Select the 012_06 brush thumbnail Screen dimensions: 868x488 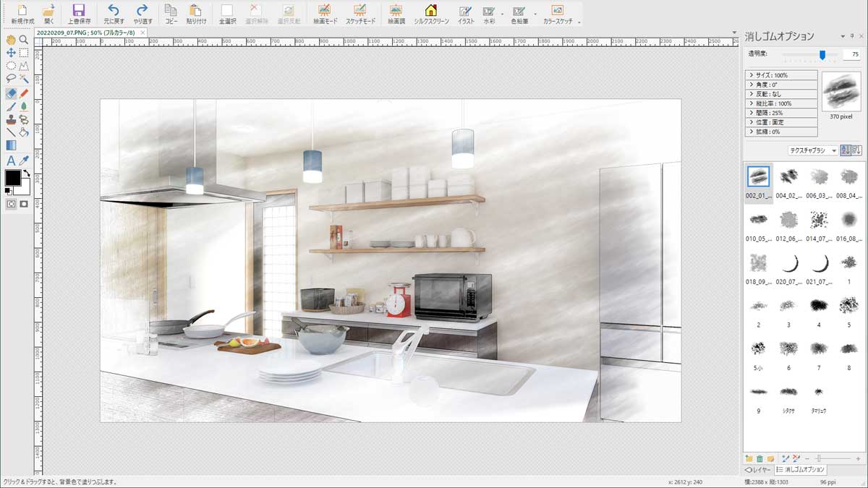[788, 219]
